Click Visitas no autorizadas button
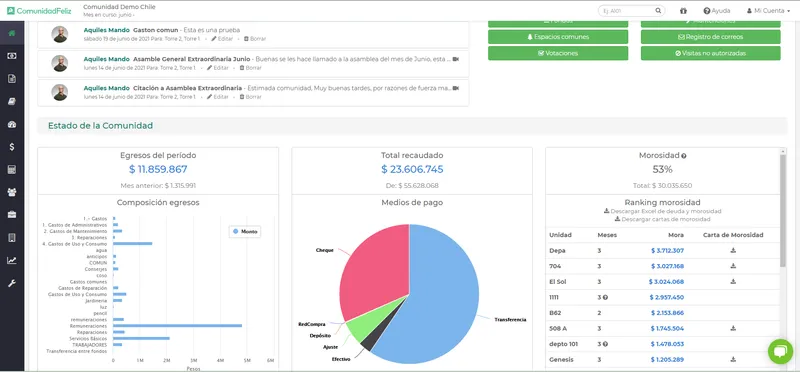800x372 pixels. (710, 53)
